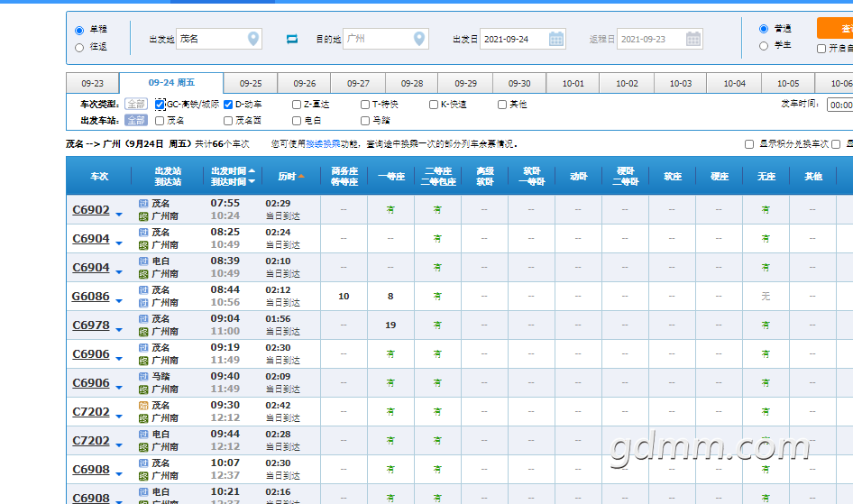Screen dimensions: 853x504
Task: Open the calendar icon for 出发日
Action: [x=556, y=39]
